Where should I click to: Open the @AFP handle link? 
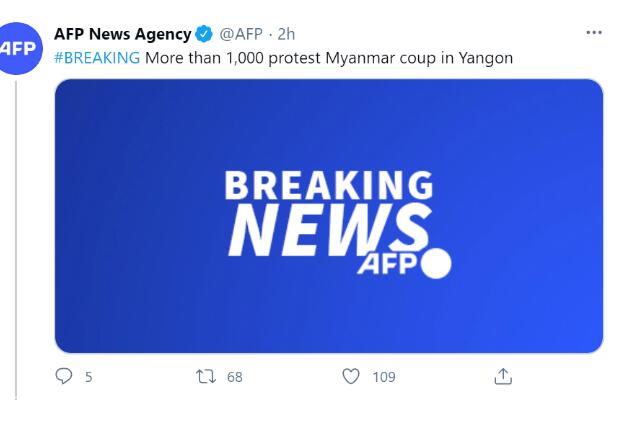click(x=240, y=34)
